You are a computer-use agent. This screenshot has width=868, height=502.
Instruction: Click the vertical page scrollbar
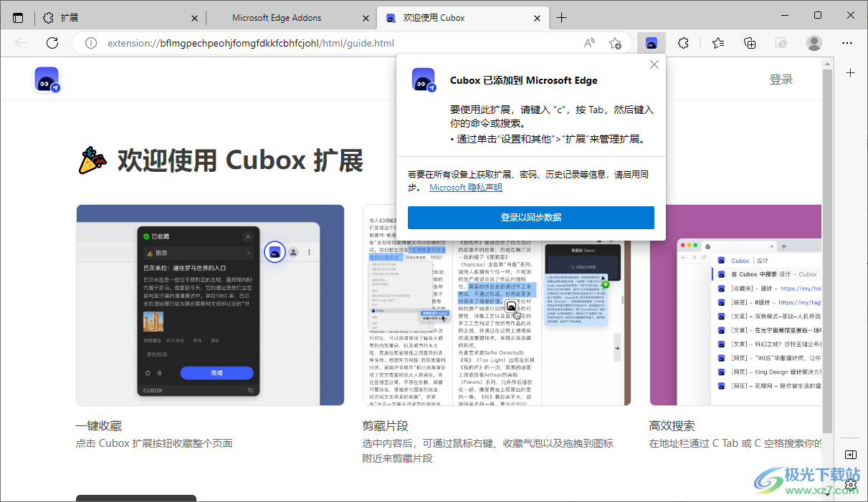tap(827, 251)
